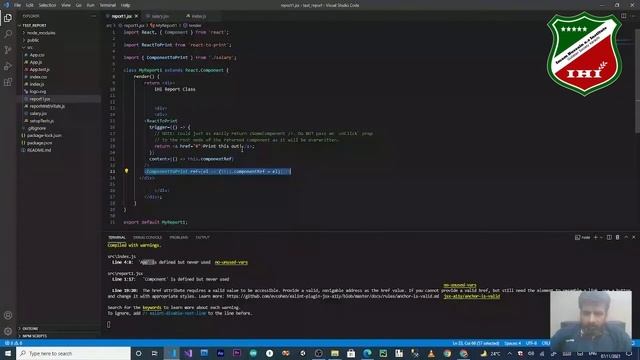Open the Search view in activity bar
This screenshot has width=640, height=360.
click(x=8, y=34)
